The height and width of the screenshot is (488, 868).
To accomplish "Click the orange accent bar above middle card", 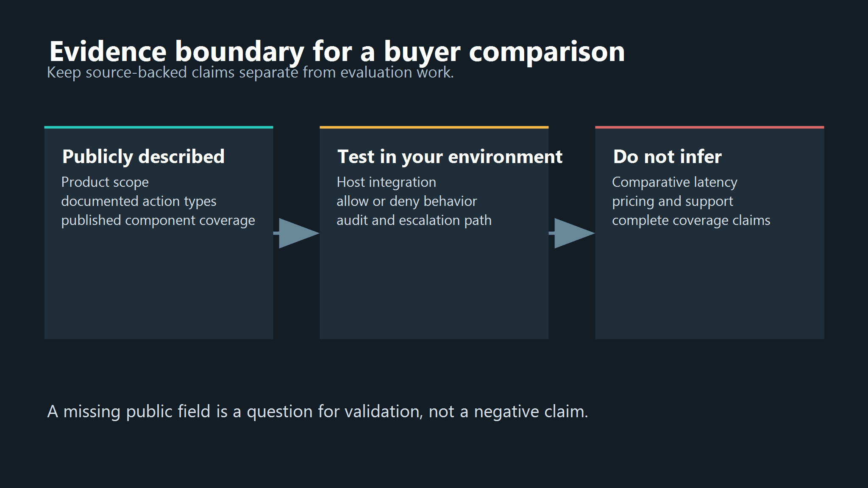I will 434,127.
